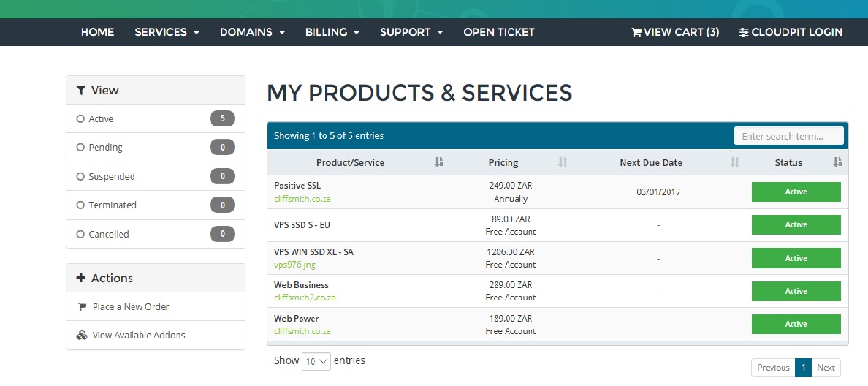Click the cart icon beside Place a New Order
The width and height of the screenshot is (868, 386).
(x=83, y=307)
